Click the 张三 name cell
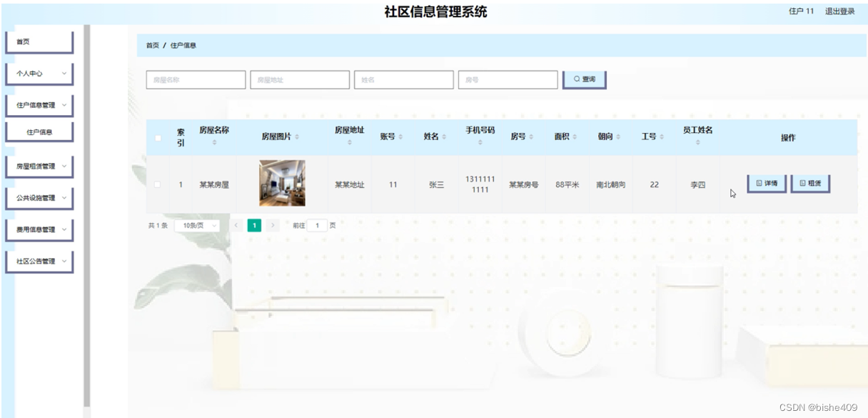Viewport: 868px width, 418px height. pyautogui.click(x=436, y=185)
